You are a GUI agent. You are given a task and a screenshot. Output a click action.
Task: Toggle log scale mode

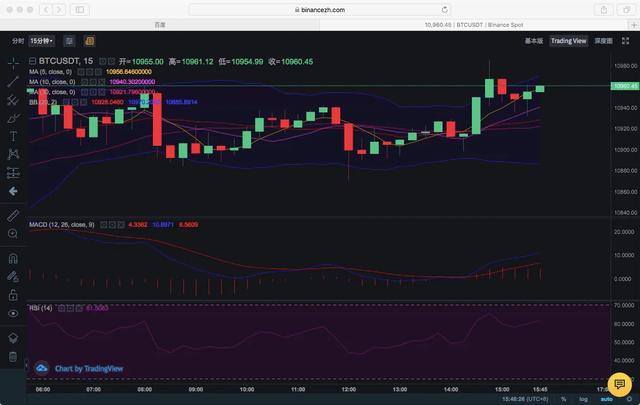[x=584, y=399]
